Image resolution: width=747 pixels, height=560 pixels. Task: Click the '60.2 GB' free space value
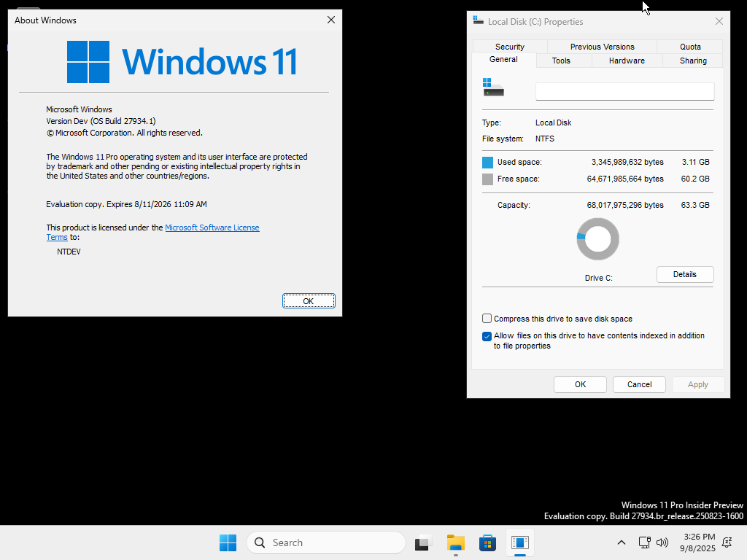pos(695,179)
